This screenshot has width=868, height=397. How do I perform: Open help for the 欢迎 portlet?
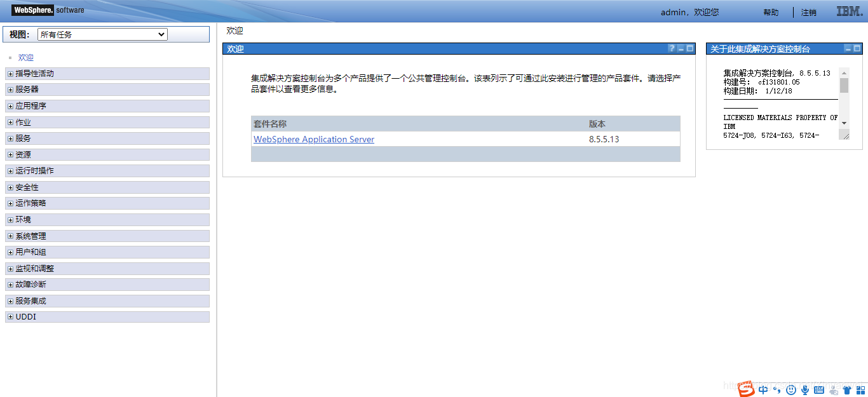point(672,48)
